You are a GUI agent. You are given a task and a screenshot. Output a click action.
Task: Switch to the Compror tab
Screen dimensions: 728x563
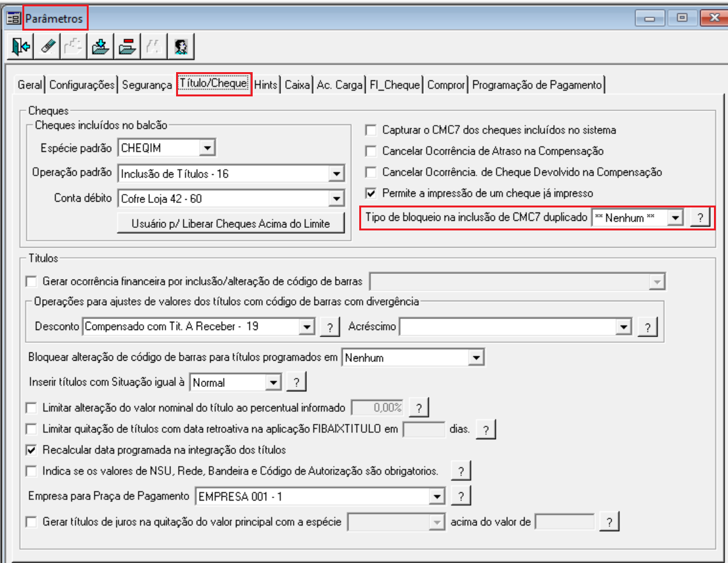click(x=446, y=85)
